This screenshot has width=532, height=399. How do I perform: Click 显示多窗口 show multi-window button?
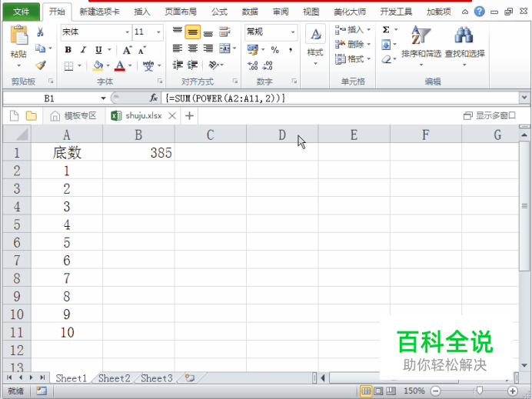click(489, 115)
